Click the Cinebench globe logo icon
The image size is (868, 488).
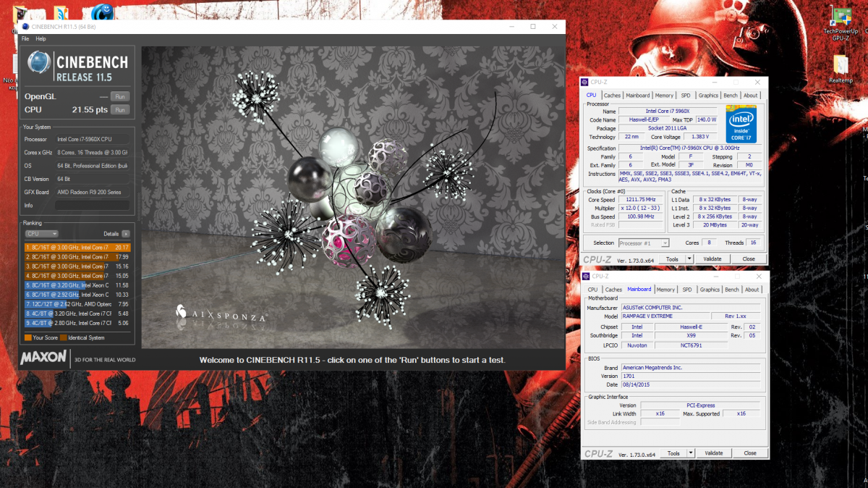point(39,63)
